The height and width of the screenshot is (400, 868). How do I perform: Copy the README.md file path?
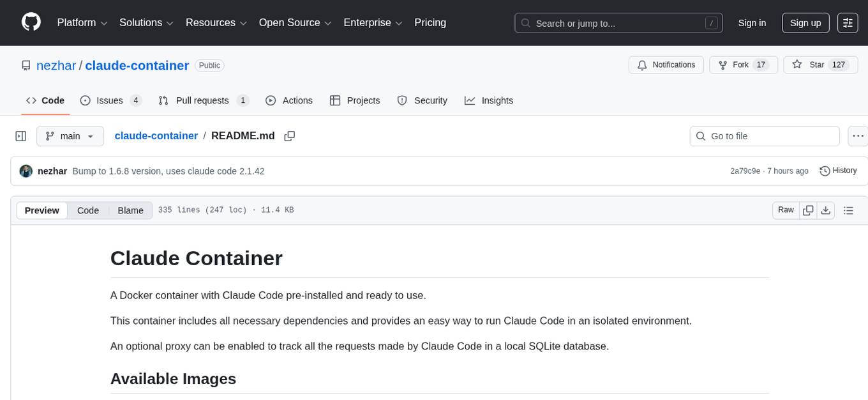(290, 135)
